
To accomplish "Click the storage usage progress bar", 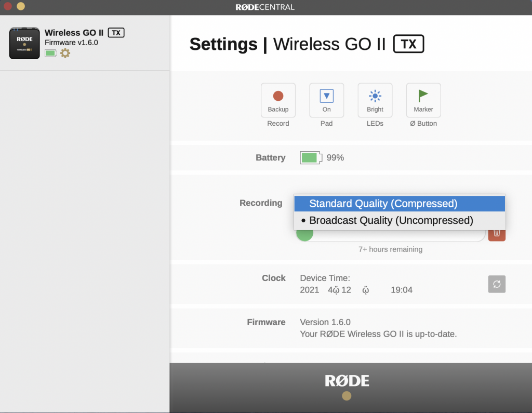I will [x=391, y=235].
